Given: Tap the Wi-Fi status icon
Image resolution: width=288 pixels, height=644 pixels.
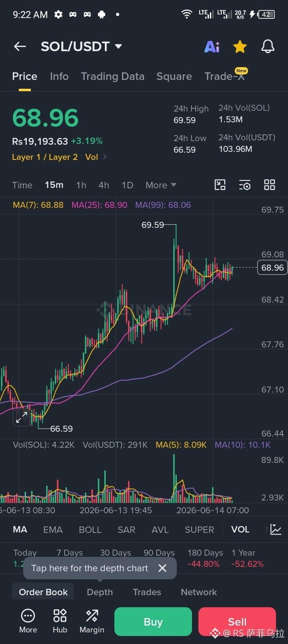Looking at the screenshot, I should (x=186, y=14).
